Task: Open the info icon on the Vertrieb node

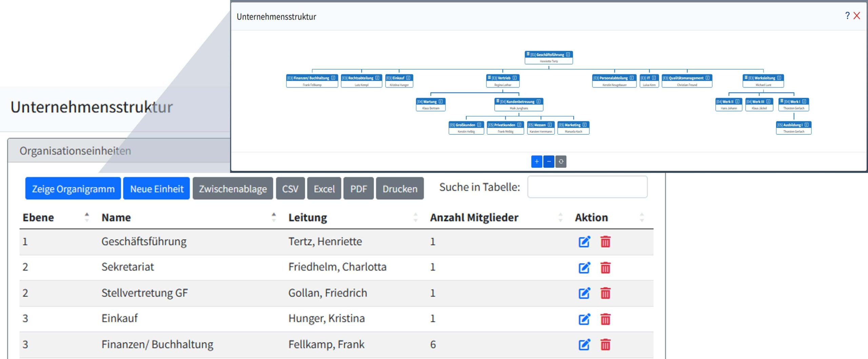Action: [x=515, y=78]
